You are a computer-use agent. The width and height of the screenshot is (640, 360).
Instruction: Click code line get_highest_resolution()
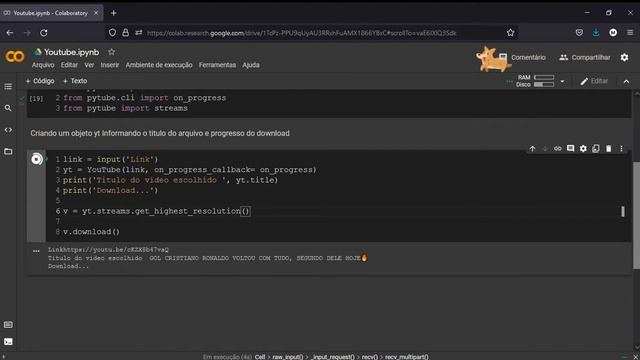156,211
